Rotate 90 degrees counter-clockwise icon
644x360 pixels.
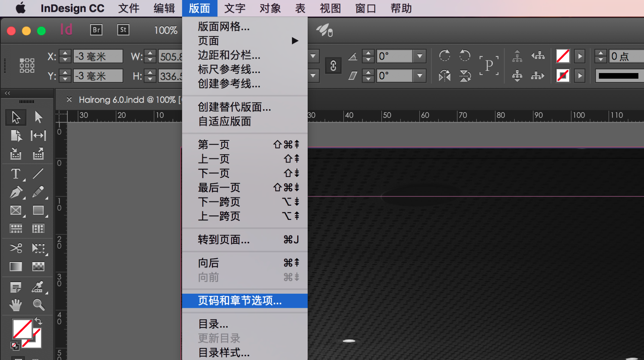click(464, 56)
